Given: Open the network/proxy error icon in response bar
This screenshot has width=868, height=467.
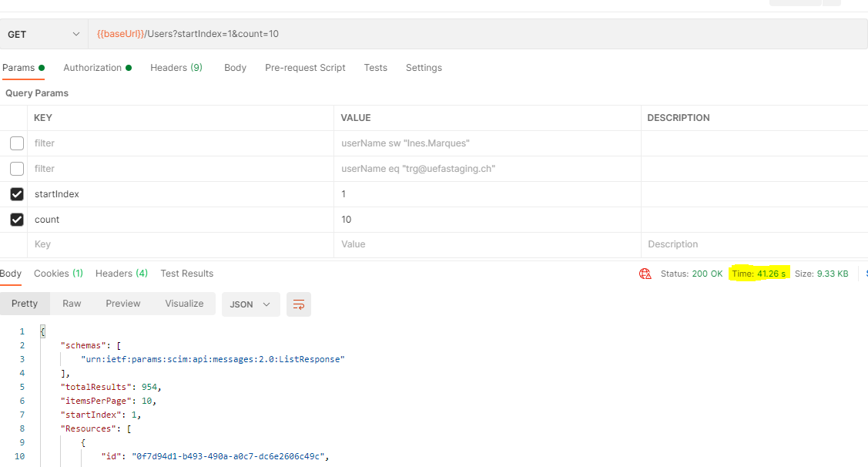Looking at the screenshot, I should tap(645, 273).
